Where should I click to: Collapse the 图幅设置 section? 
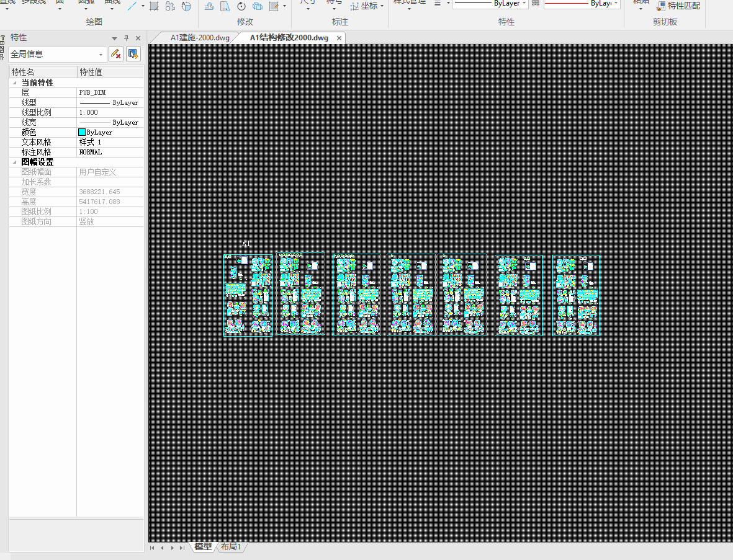coord(14,162)
